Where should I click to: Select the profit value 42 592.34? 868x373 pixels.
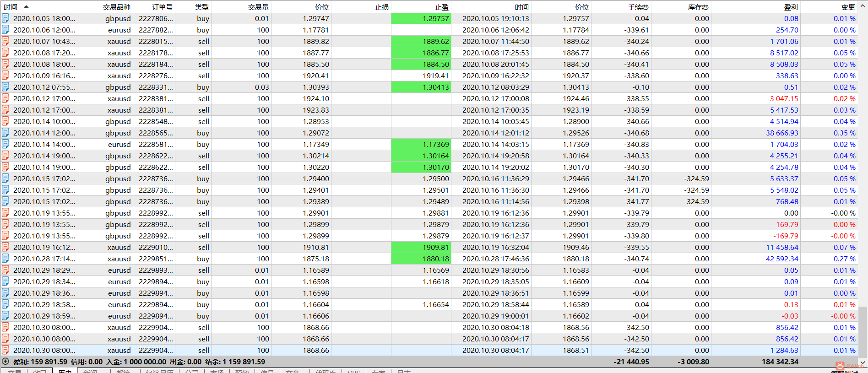(782, 259)
